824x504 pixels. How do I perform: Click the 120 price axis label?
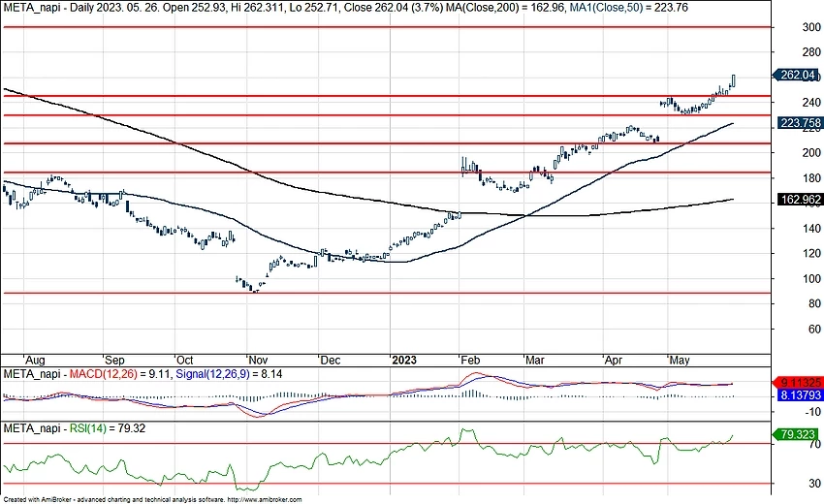point(811,254)
